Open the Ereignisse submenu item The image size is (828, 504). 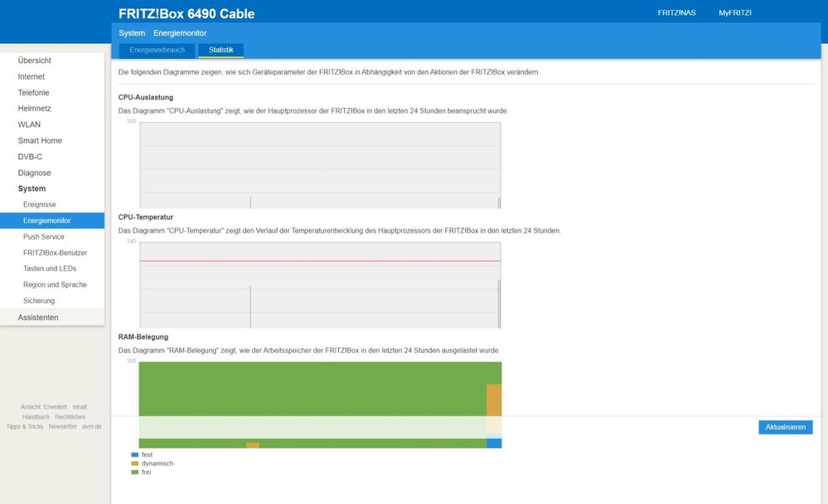click(39, 205)
